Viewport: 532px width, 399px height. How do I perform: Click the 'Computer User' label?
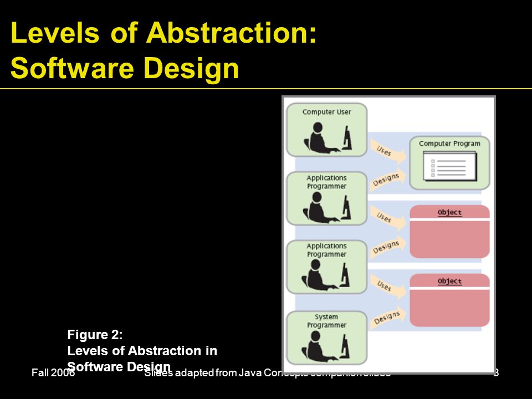(326, 111)
